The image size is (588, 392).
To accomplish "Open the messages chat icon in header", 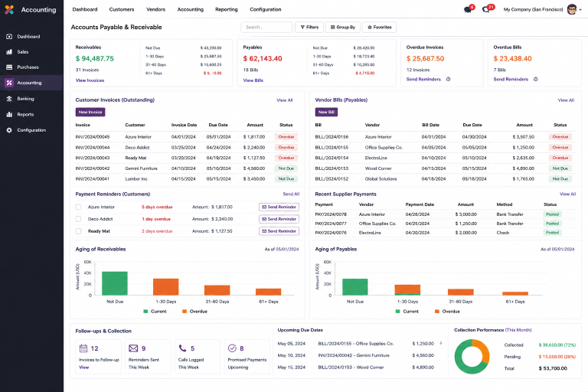I will pyautogui.click(x=468, y=10).
